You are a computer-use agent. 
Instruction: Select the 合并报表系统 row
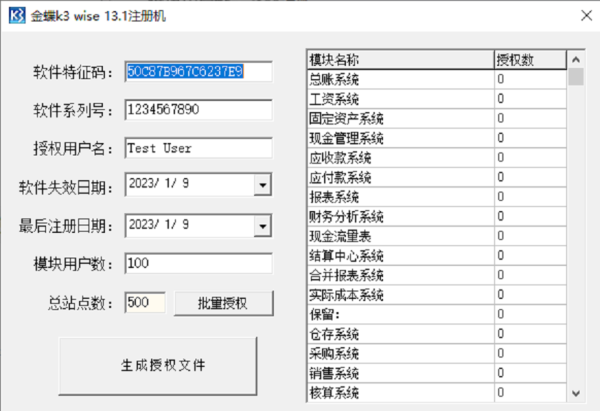click(437, 275)
